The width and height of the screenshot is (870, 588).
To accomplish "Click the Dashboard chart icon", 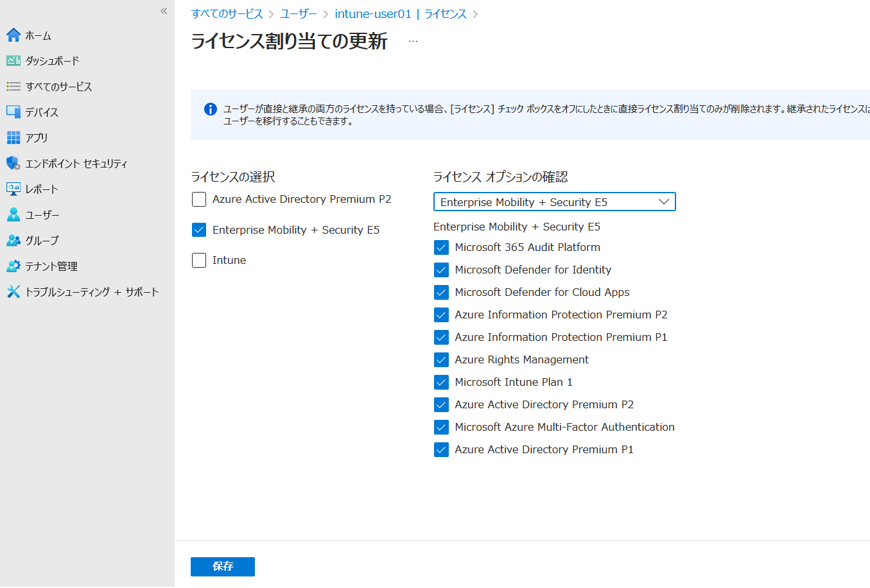I will [13, 61].
